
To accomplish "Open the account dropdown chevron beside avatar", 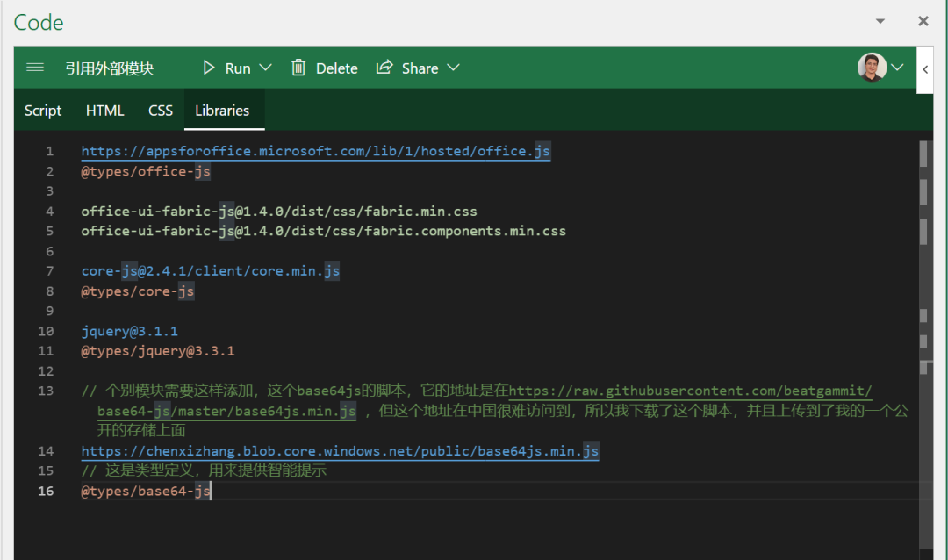I will coord(898,67).
